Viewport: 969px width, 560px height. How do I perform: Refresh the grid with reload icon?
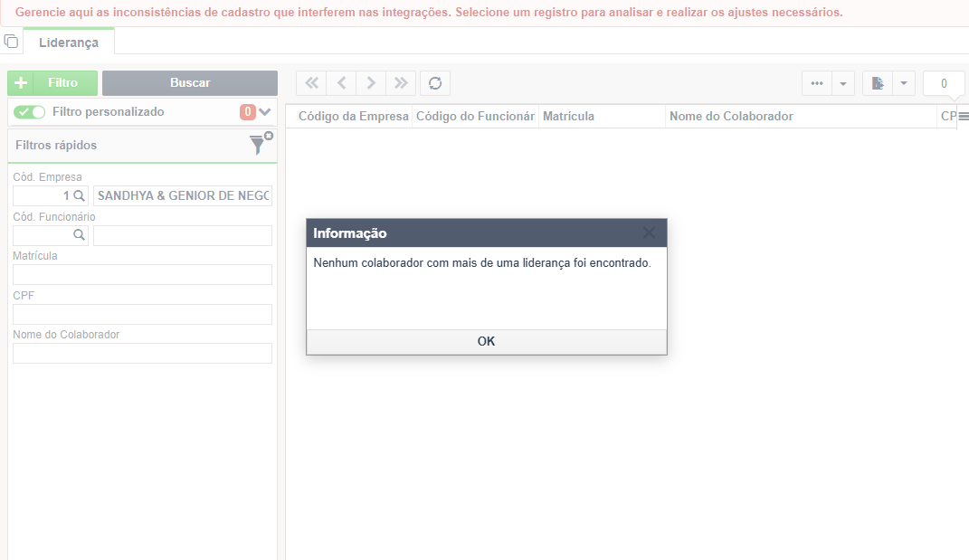(435, 83)
